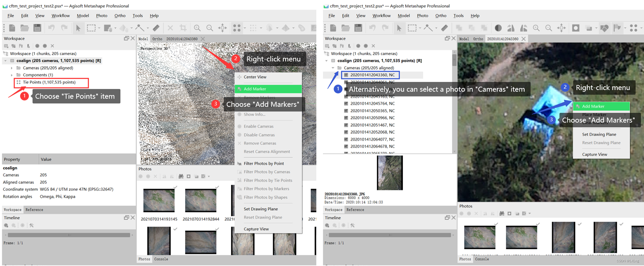
Task: Click Add Chunk icon in right Workspace toolbar
Action: 327,46
